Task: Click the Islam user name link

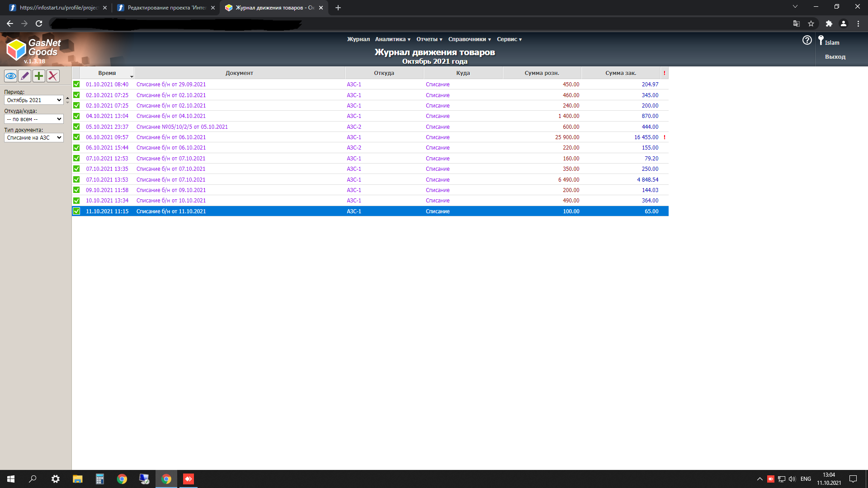Action: pyautogui.click(x=832, y=43)
